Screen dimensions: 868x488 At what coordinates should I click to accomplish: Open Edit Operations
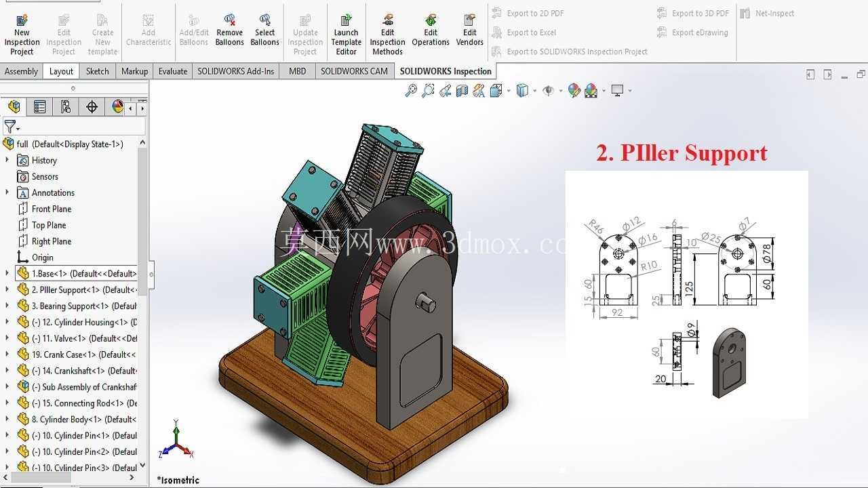pyautogui.click(x=431, y=31)
